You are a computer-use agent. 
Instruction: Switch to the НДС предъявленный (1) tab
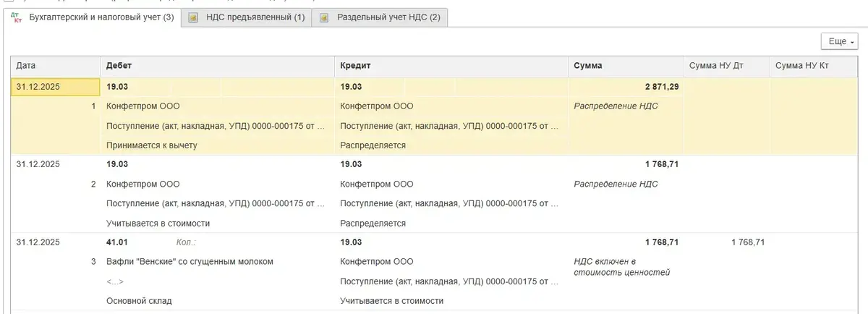[255, 17]
